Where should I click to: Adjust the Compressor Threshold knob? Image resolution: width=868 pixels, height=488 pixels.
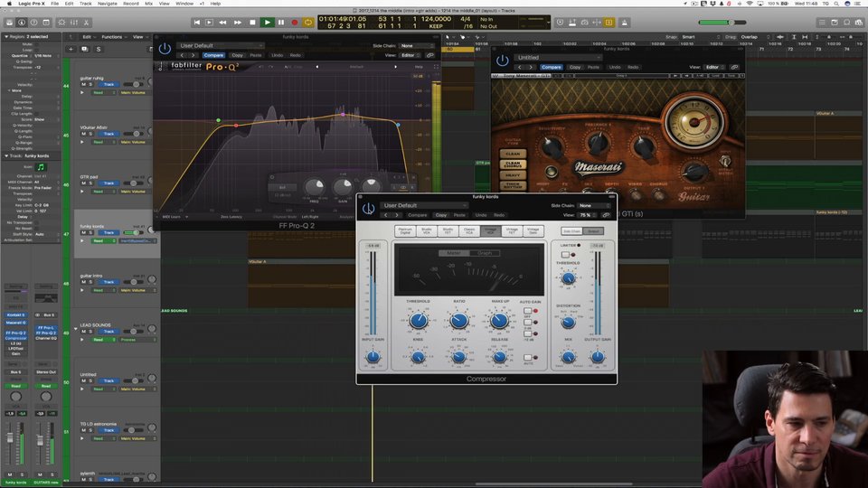419,320
